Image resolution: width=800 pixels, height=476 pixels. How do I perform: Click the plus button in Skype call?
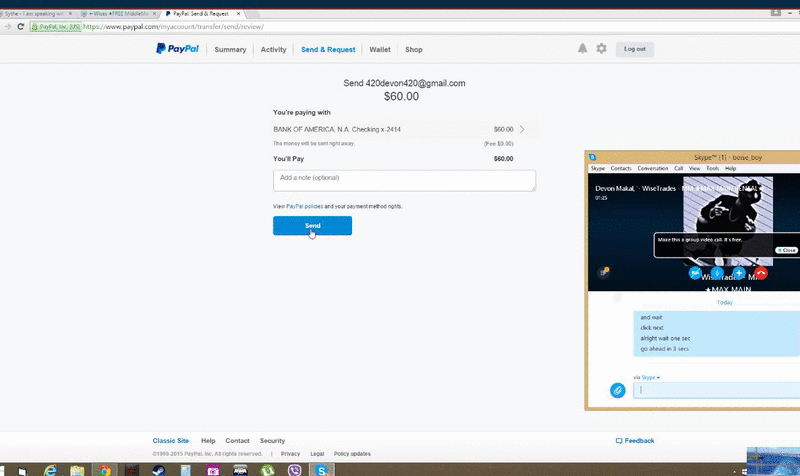739,273
